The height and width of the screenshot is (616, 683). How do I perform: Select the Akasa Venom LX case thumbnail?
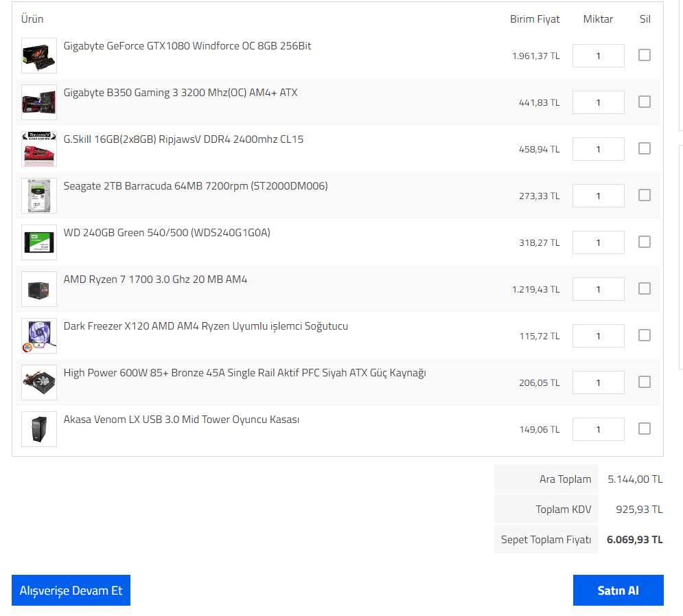38,429
